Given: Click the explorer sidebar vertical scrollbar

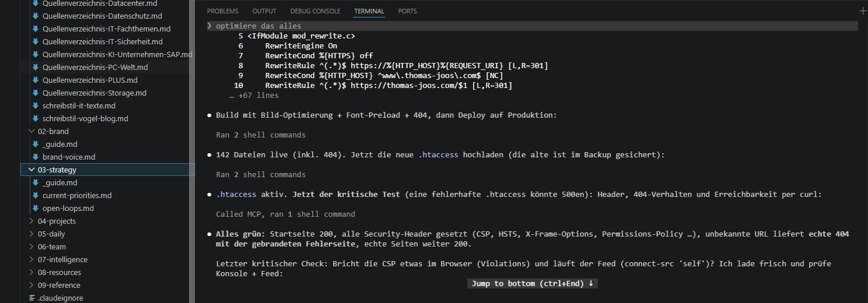Looking at the screenshot, I should point(191,151).
